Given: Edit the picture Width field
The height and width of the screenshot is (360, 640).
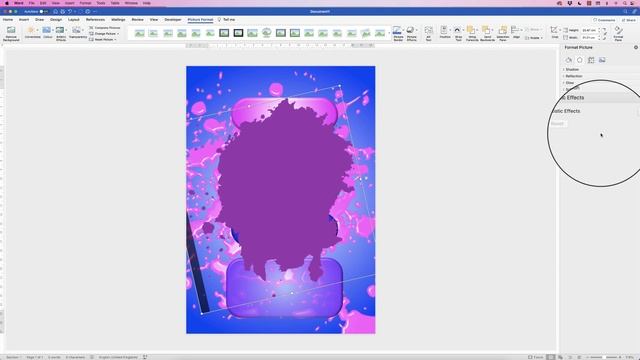Looking at the screenshot, I should pos(589,38).
